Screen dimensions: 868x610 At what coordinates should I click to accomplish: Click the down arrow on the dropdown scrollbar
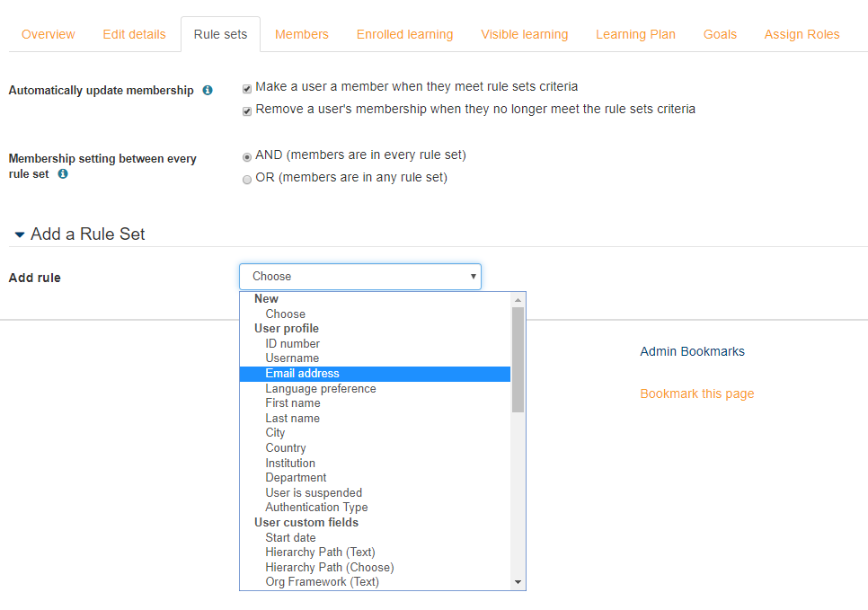[518, 581]
